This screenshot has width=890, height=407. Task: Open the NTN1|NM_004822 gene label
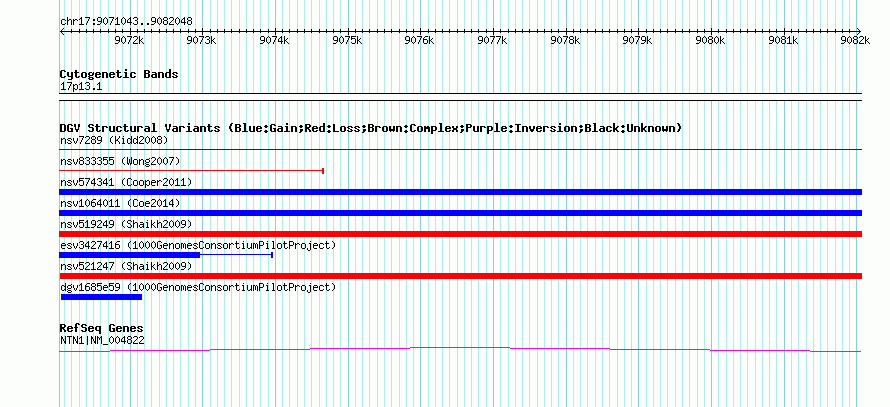(x=102, y=341)
